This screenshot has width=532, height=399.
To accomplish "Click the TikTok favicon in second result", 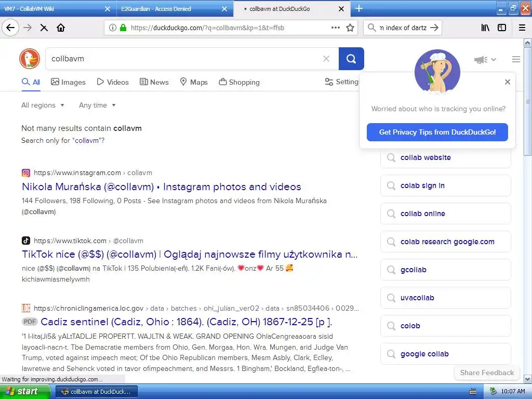I will tap(26, 241).
